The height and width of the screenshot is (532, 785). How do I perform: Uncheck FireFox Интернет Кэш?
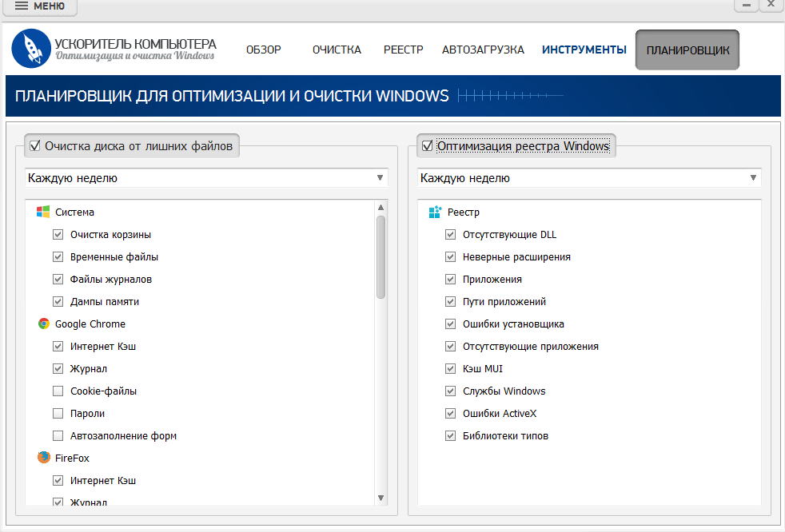coord(58,480)
